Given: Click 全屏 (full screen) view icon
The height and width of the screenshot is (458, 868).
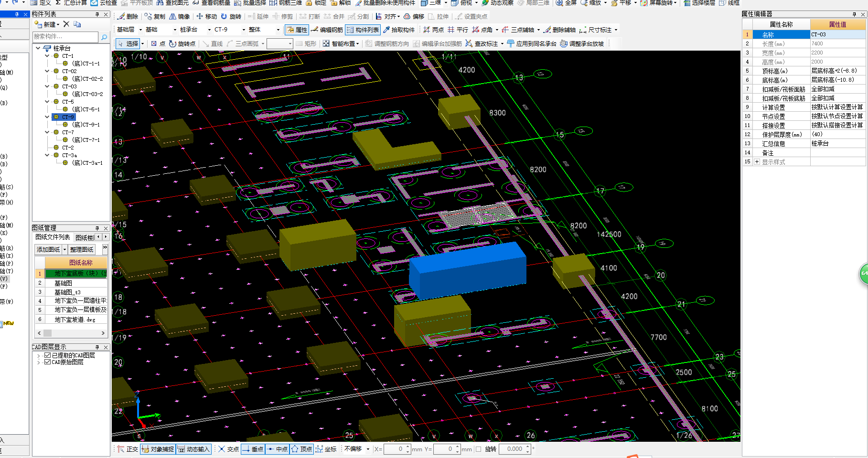Looking at the screenshot, I should [x=566, y=3].
